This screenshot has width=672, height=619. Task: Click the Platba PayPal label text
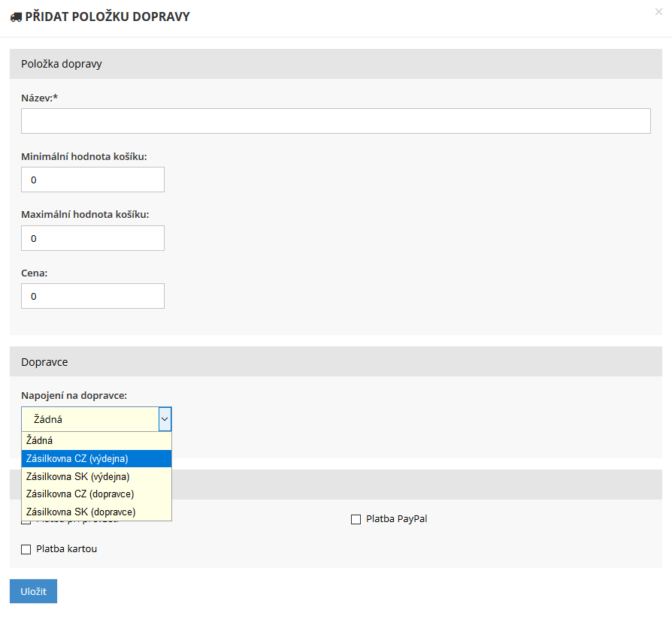point(396,519)
